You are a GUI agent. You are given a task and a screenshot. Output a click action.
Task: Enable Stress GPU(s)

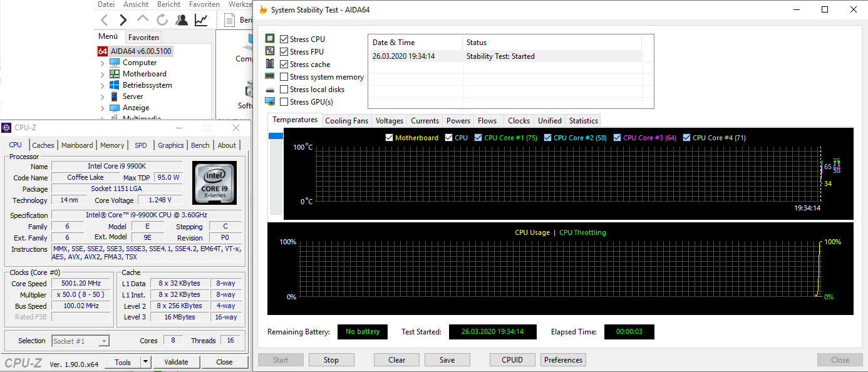[284, 101]
